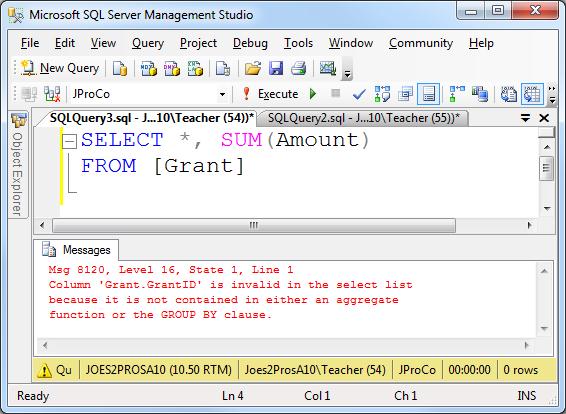Open the Edit menu
The height and width of the screenshot is (414, 566).
click(x=65, y=43)
